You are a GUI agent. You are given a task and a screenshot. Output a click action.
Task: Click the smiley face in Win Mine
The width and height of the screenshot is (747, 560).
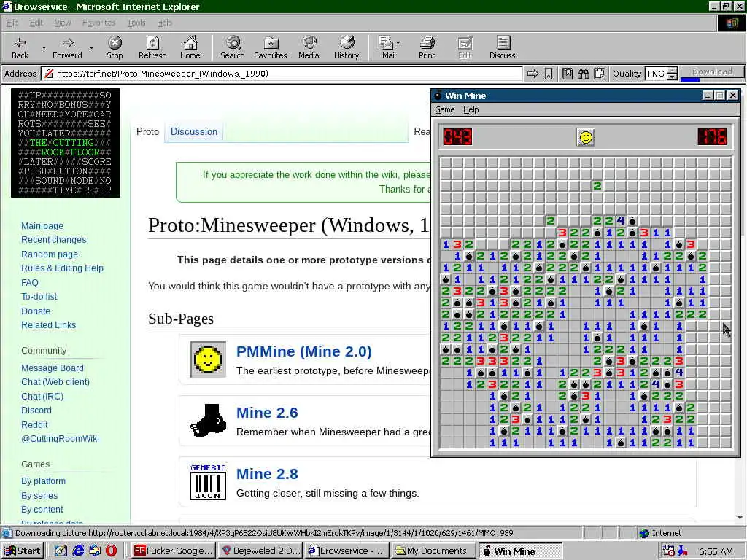click(x=586, y=137)
